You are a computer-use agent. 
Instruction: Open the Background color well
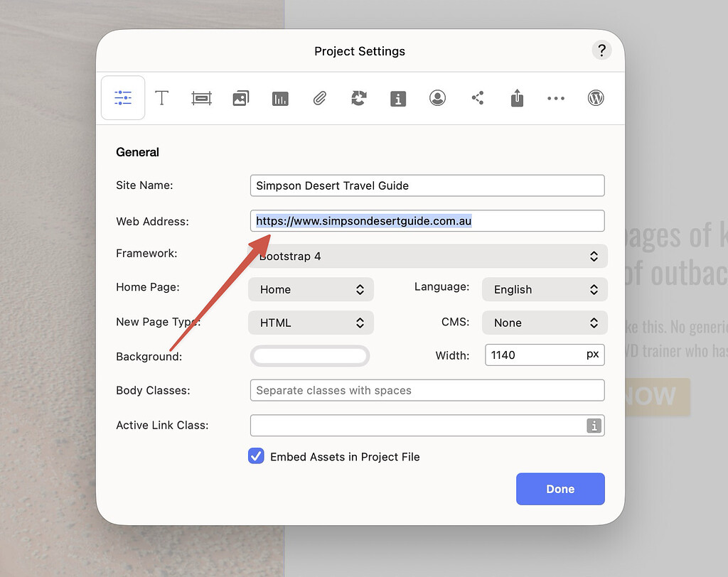coord(310,356)
